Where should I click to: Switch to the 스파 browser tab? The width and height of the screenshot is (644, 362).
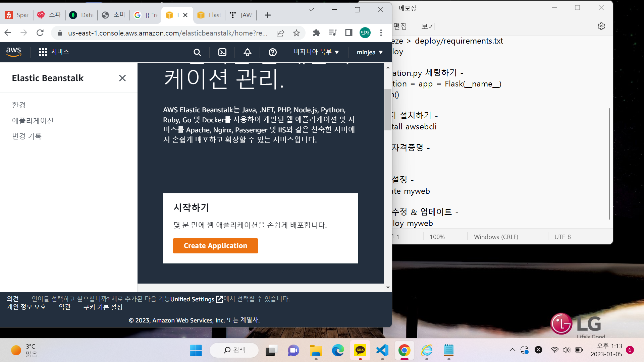click(49, 15)
